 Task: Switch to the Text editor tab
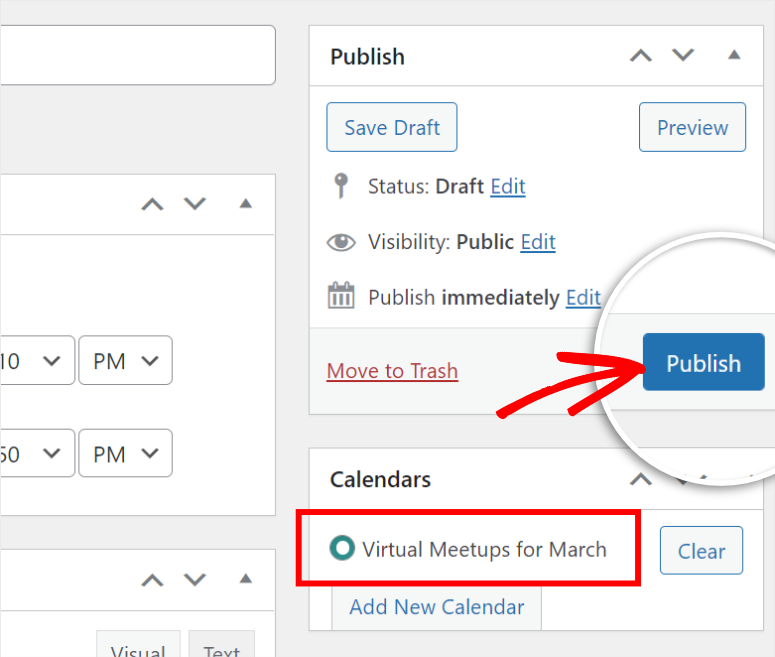[221, 648]
